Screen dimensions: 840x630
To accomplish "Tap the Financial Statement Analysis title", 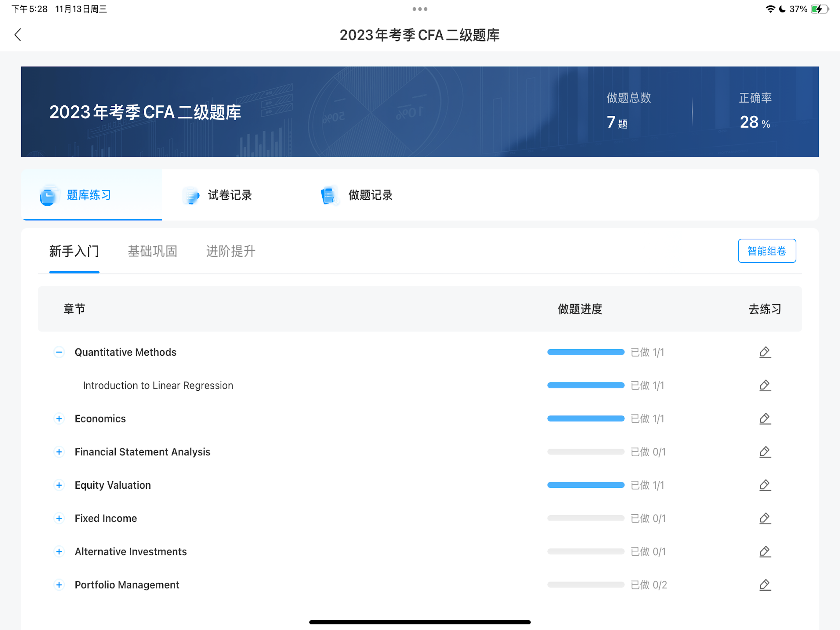I will 143,452.
